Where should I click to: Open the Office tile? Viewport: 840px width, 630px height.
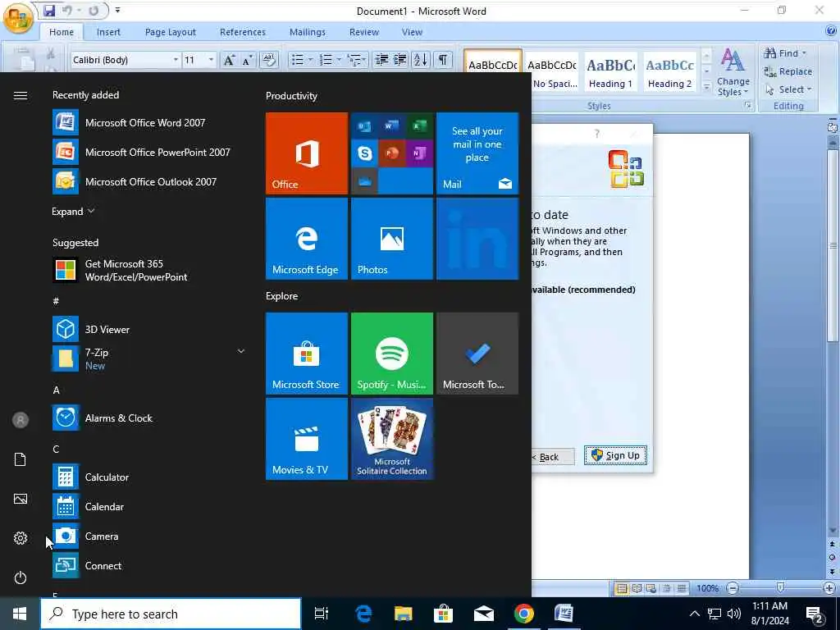pos(307,153)
